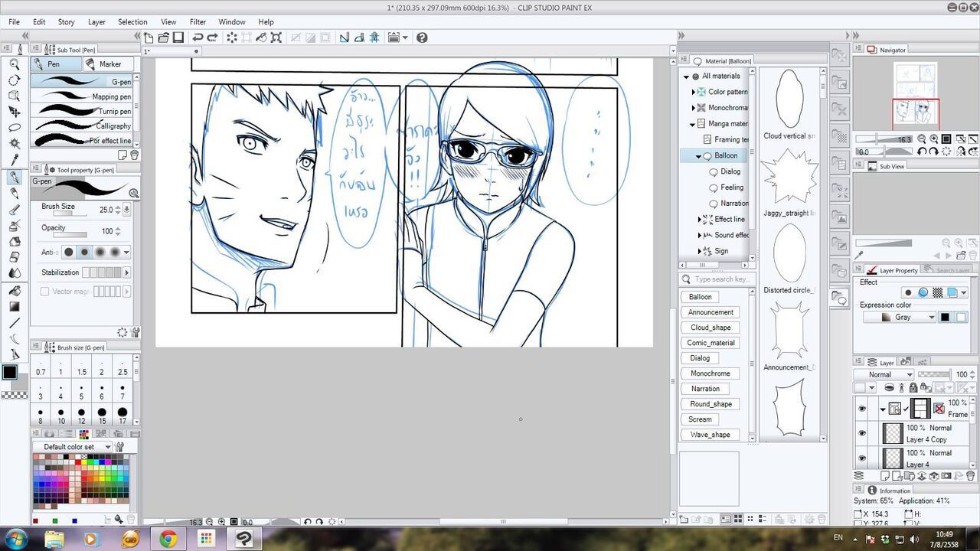This screenshot has width=980, height=551.
Task: Open Google Chrome from taskbar
Action: [x=168, y=540]
